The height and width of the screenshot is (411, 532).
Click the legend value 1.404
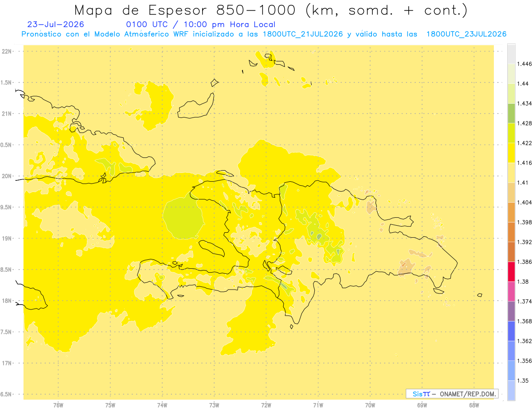(x=525, y=203)
